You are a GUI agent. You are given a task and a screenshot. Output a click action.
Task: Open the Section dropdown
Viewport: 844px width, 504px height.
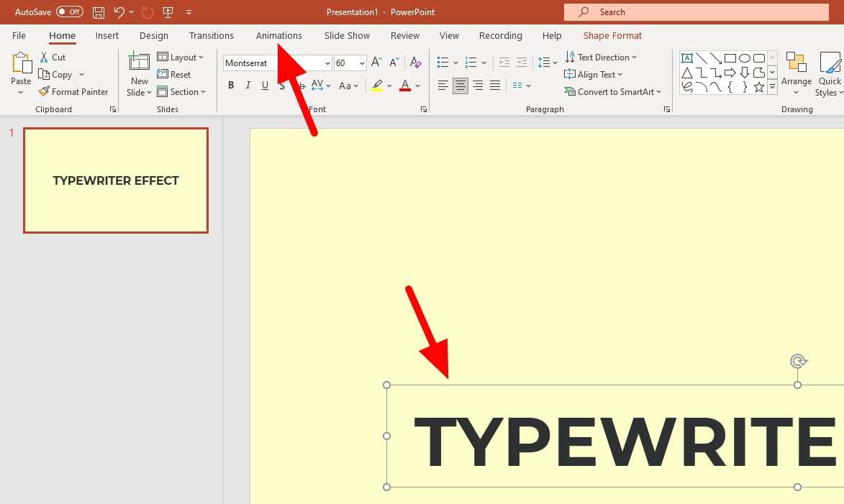click(181, 92)
